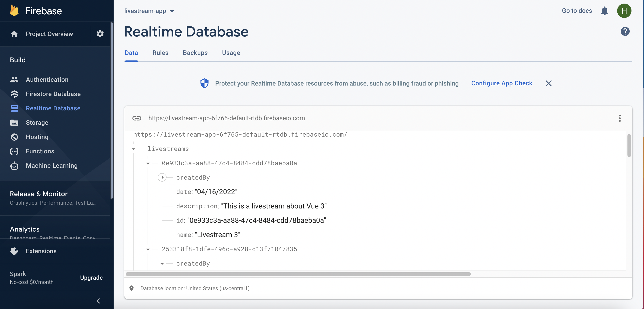This screenshot has width=644, height=309.
Task: Click the Spark No-cost plan label
Action: click(32, 278)
